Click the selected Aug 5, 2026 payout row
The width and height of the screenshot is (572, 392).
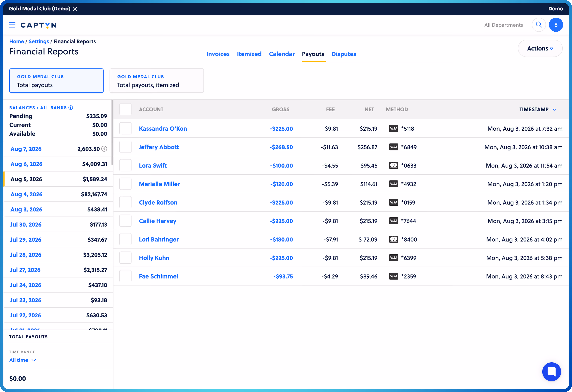click(x=58, y=179)
